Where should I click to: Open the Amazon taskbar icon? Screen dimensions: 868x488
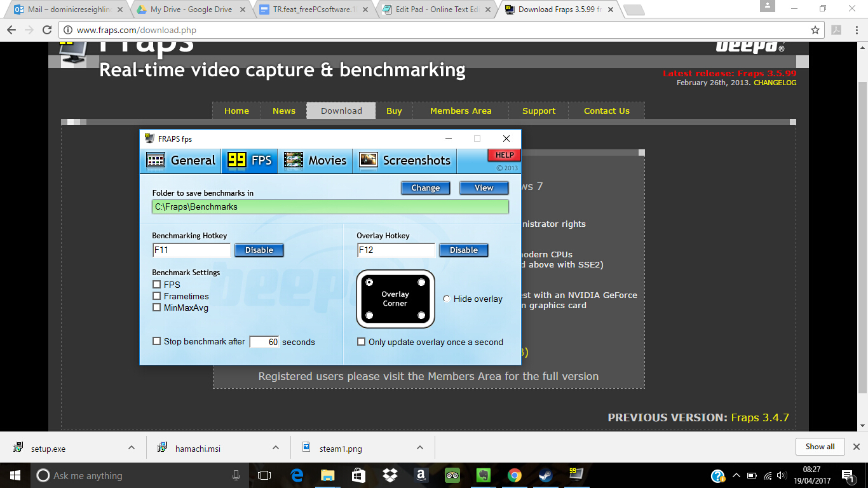pos(421,475)
